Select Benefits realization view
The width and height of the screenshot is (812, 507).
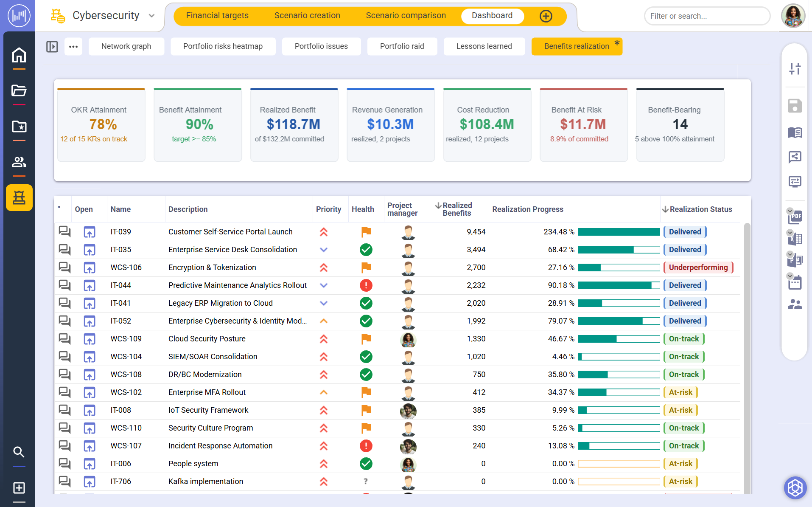(x=577, y=46)
